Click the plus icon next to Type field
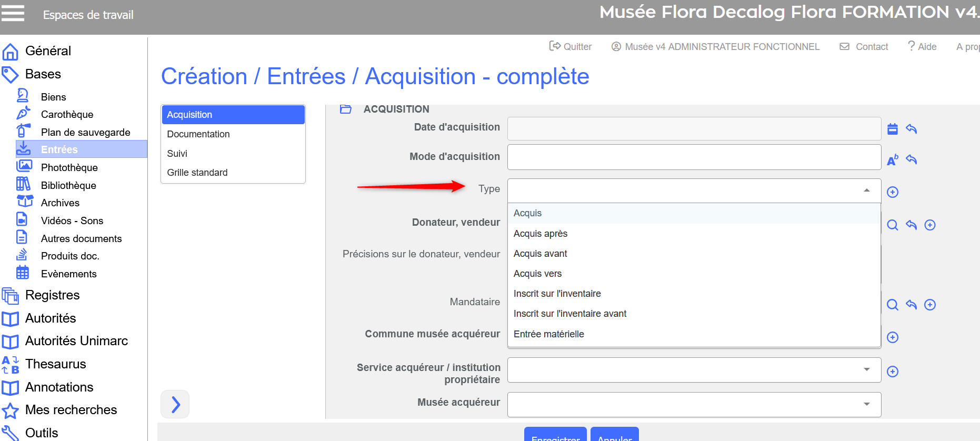The image size is (980, 441). [893, 192]
